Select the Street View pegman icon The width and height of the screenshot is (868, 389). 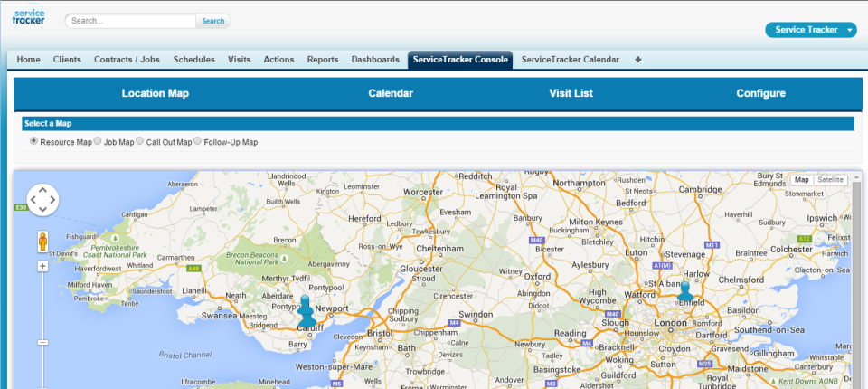42,242
